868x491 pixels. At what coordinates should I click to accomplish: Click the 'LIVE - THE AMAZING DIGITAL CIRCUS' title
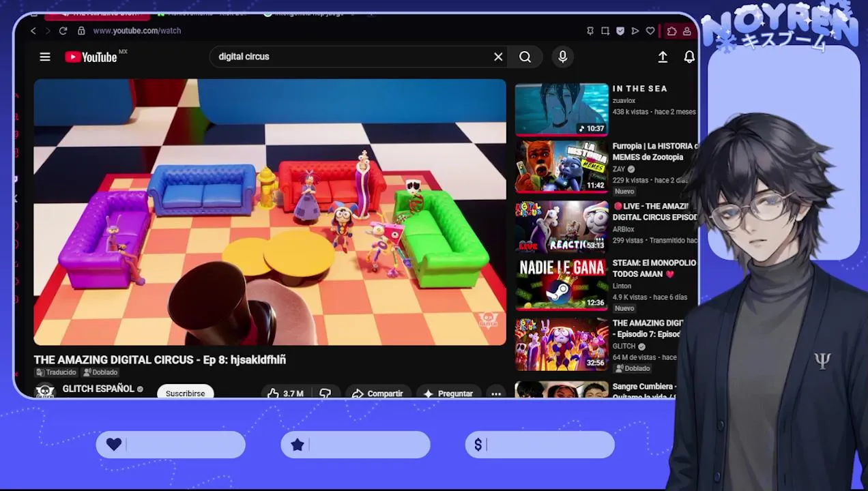point(655,211)
